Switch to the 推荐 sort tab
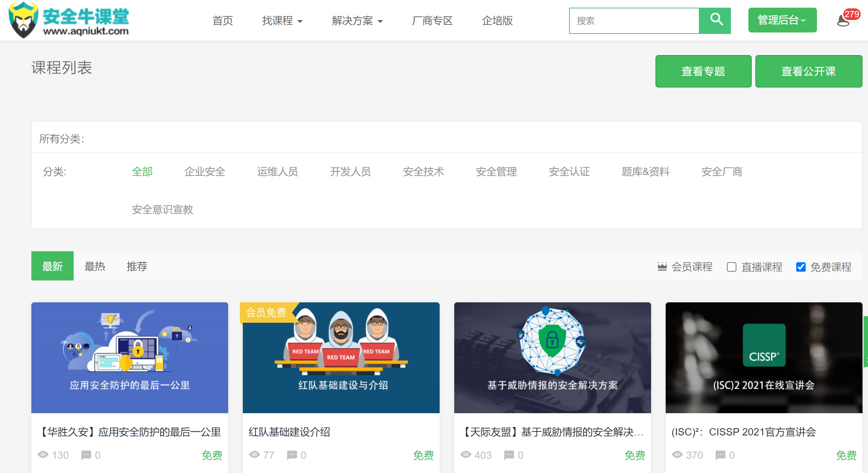868x473 pixels. (137, 266)
